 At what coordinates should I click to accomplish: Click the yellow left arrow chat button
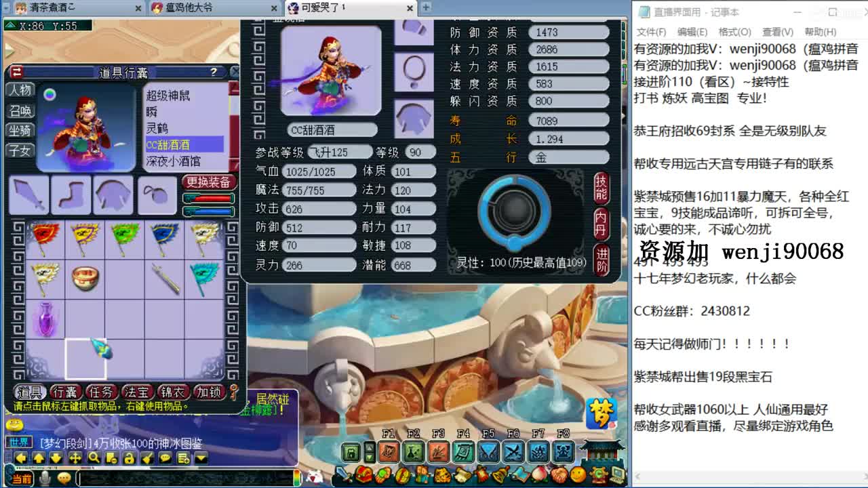coord(21,458)
